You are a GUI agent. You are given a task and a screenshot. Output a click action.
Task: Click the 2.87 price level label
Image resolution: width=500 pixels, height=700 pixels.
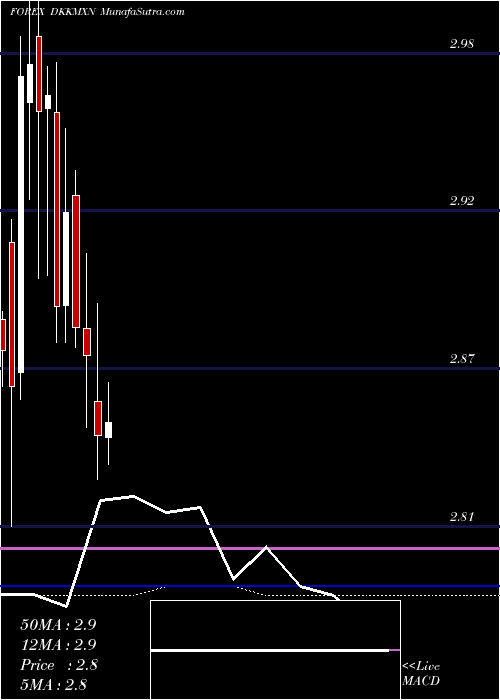click(461, 358)
